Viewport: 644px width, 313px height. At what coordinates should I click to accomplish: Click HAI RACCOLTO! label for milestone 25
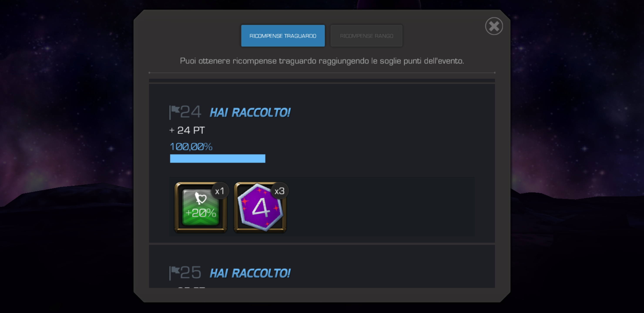[250, 273]
